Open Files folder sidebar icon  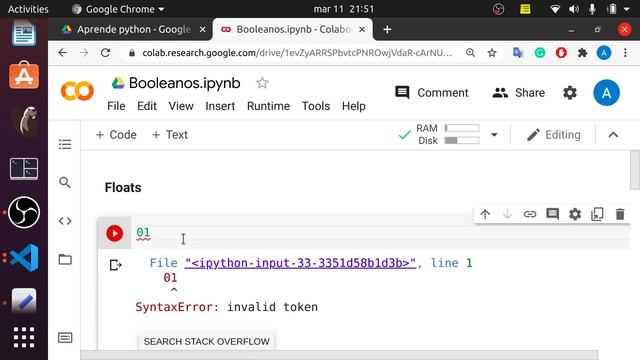(x=65, y=260)
